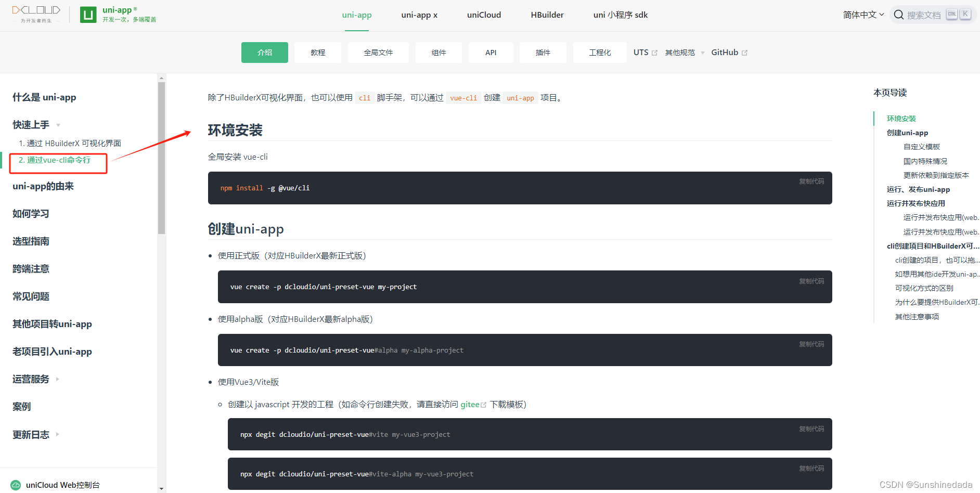
Task: Click the green uni-app logo icon
Action: 88,15
